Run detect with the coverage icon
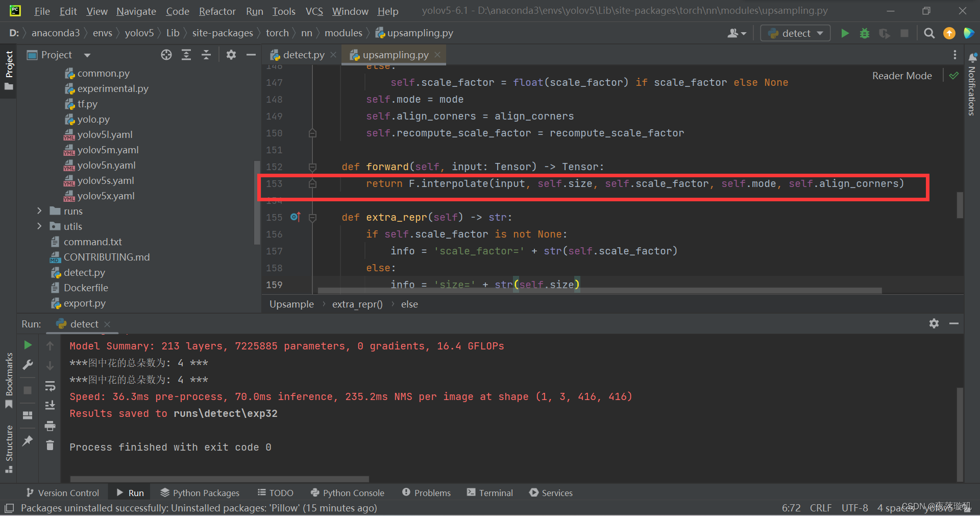Screen dimensions: 980x516 [885, 33]
